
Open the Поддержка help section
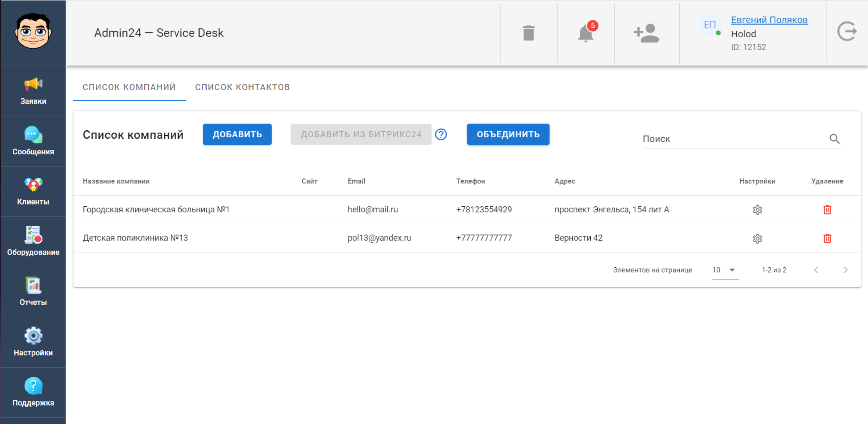click(33, 391)
